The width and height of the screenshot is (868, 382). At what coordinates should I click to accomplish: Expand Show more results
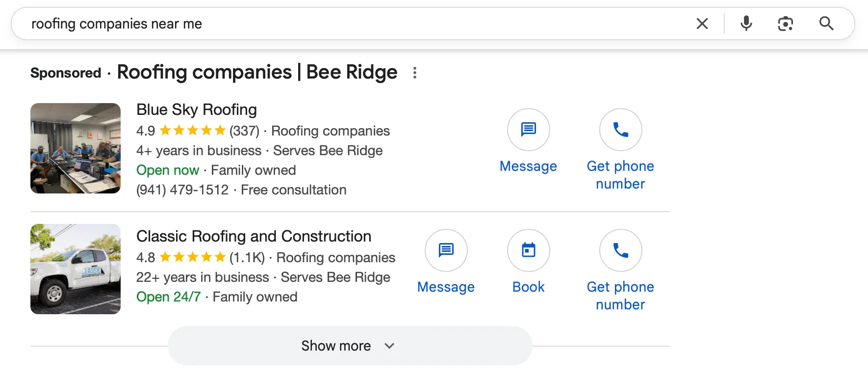point(336,346)
